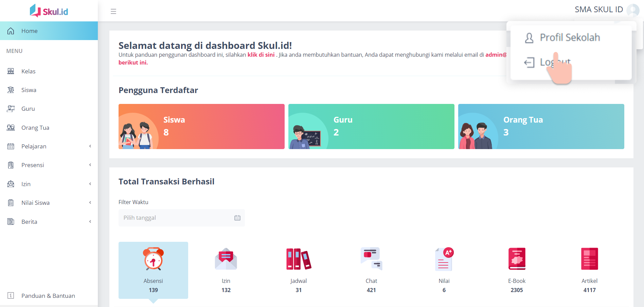The height and width of the screenshot is (307, 644).
Task: Click the Pilih tanggal date field
Action: [181, 218]
